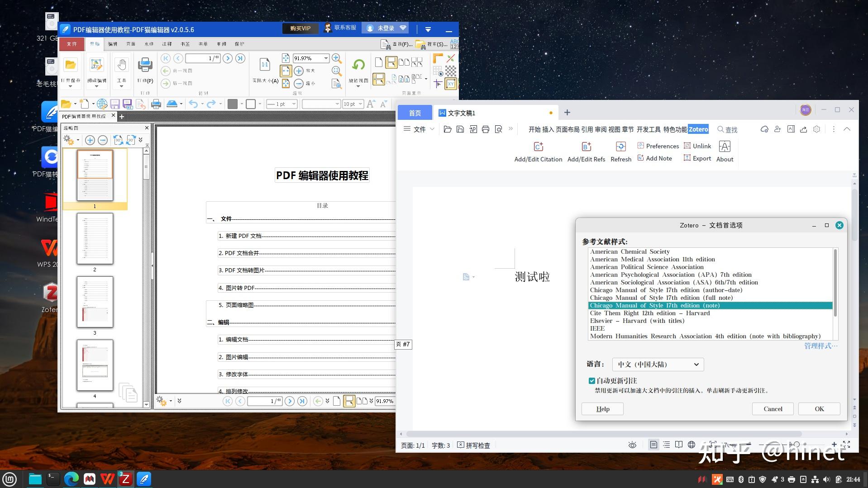Image resolution: width=868 pixels, height=488 pixels.
Task: Click WPS settings gear icon
Action: click(x=816, y=129)
